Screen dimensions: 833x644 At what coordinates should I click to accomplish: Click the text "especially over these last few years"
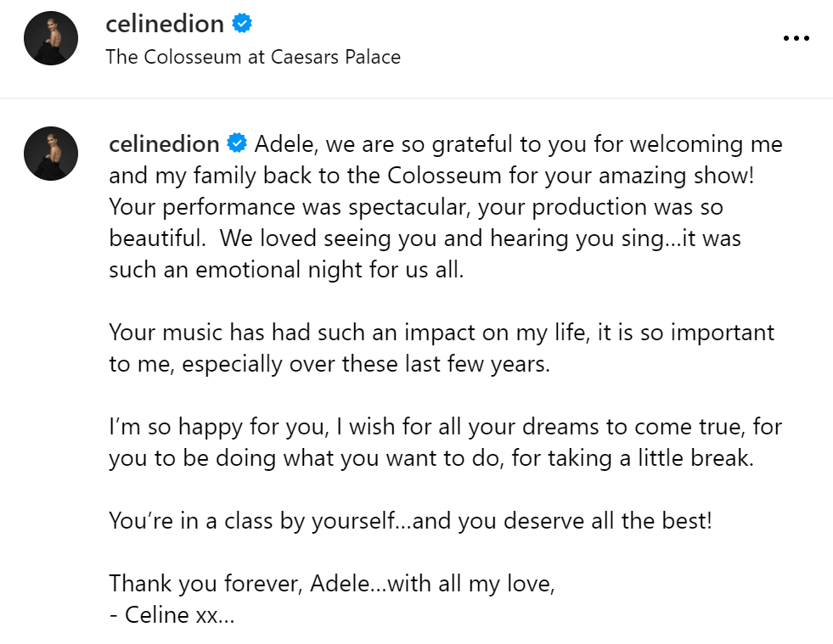coord(365,364)
